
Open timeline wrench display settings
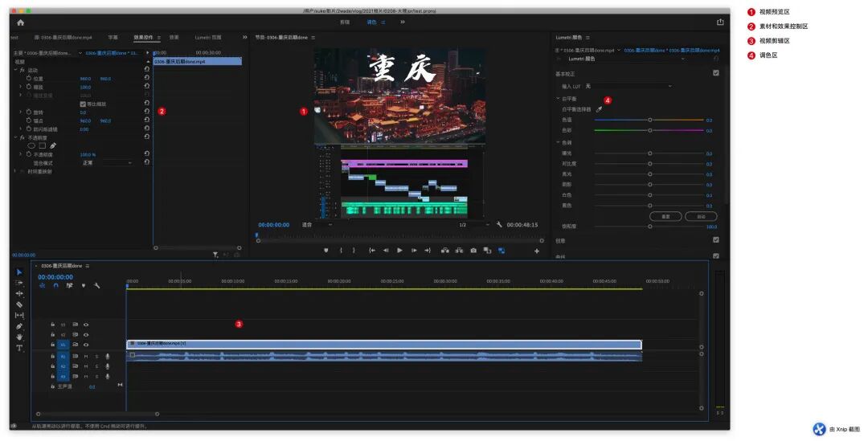pos(97,286)
